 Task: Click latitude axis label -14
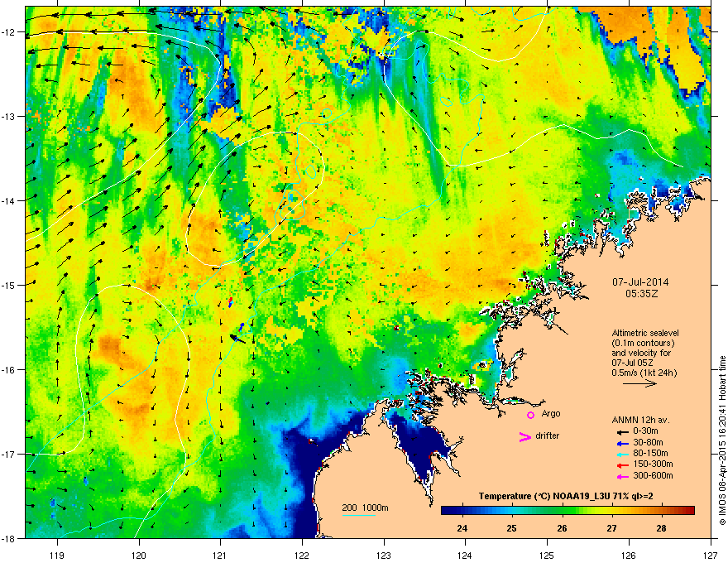pyautogui.click(x=8, y=200)
